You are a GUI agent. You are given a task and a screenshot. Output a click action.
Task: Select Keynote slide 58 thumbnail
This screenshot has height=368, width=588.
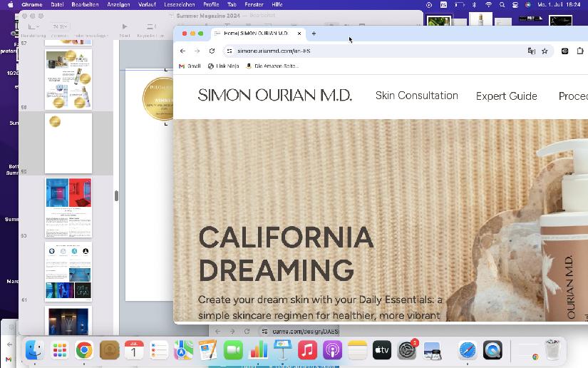[x=68, y=79]
